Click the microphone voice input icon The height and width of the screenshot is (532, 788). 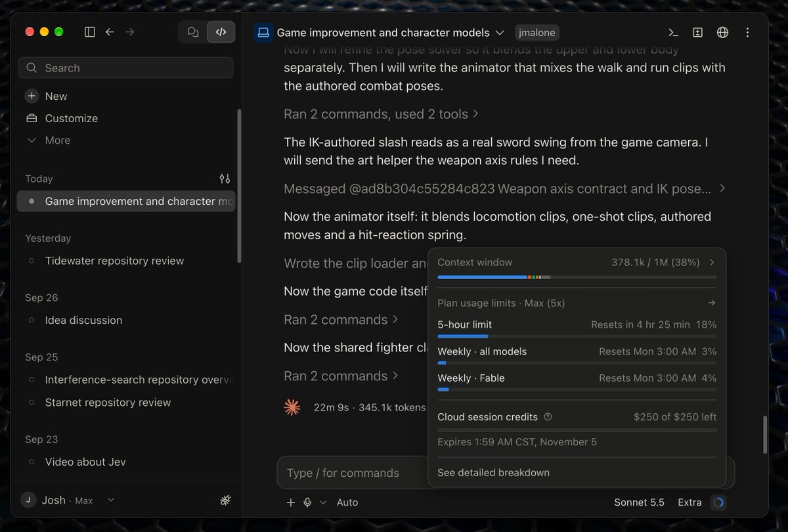click(307, 502)
